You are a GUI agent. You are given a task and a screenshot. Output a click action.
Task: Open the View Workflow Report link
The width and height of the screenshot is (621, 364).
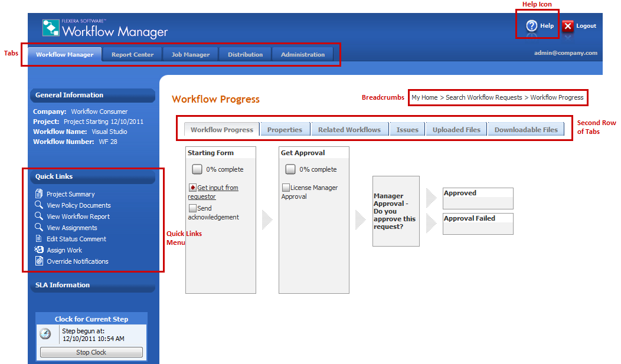(79, 217)
